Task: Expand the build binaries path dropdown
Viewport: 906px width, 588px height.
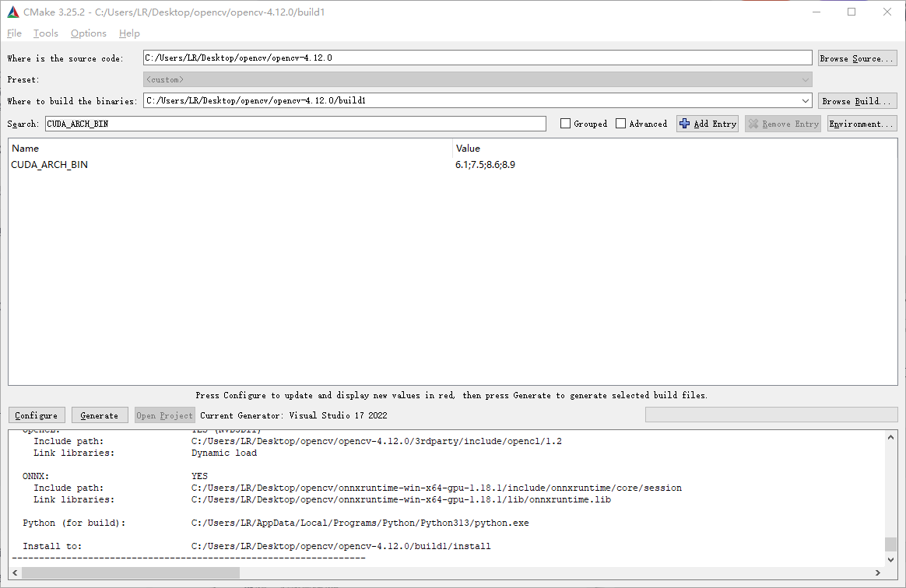Action: pos(806,100)
